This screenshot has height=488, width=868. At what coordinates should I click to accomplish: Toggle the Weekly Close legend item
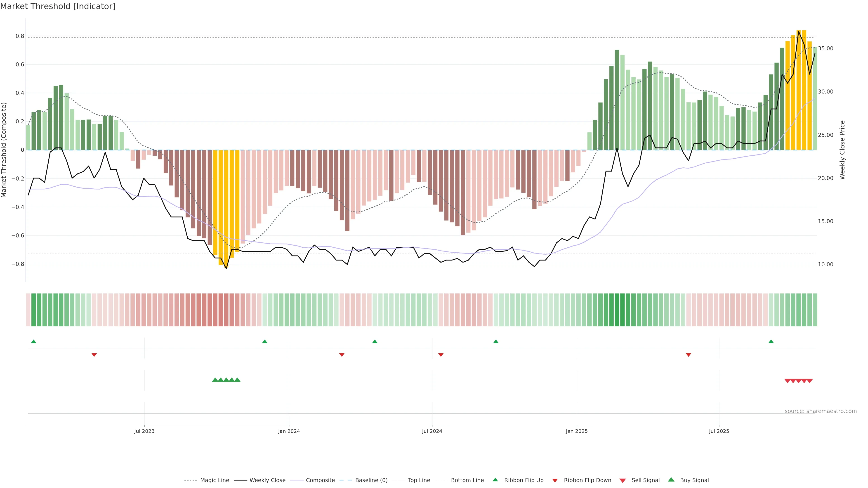(x=267, y=480)
